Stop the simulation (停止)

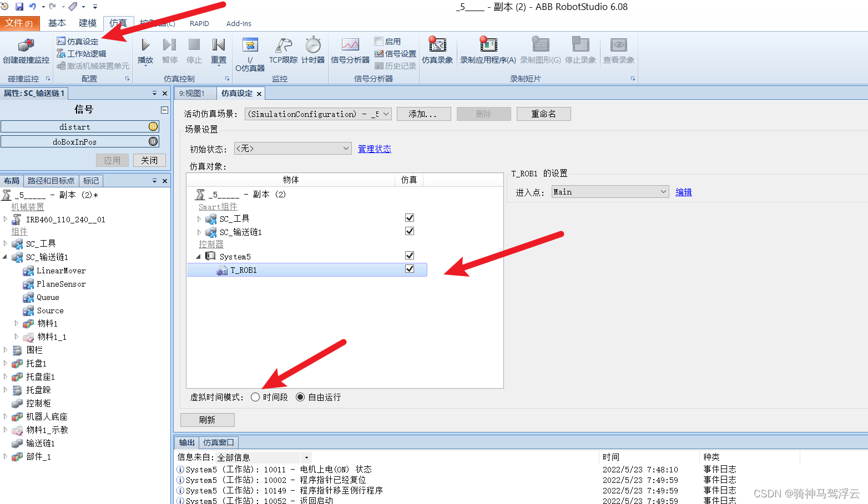point(194,51)
